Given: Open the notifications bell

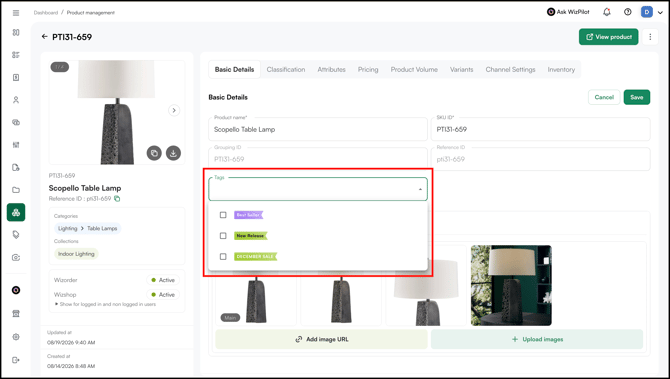Looking at the screenshot, I should tap(606, 12).
